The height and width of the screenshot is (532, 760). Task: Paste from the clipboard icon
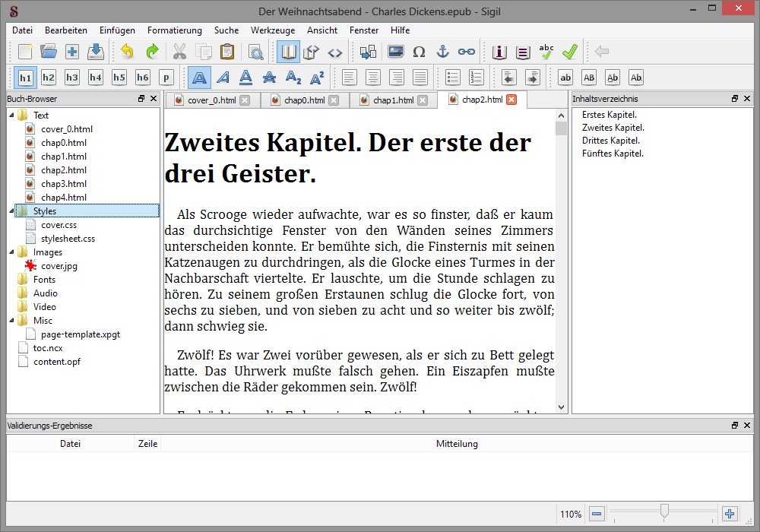226,52
